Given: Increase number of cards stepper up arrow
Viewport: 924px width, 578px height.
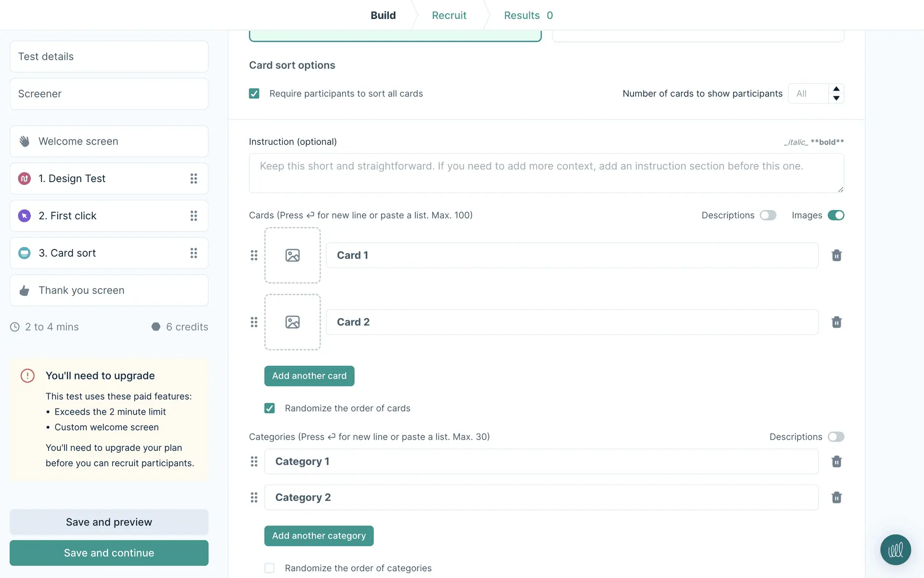Looking at the screenshot, I should point(836,89).
